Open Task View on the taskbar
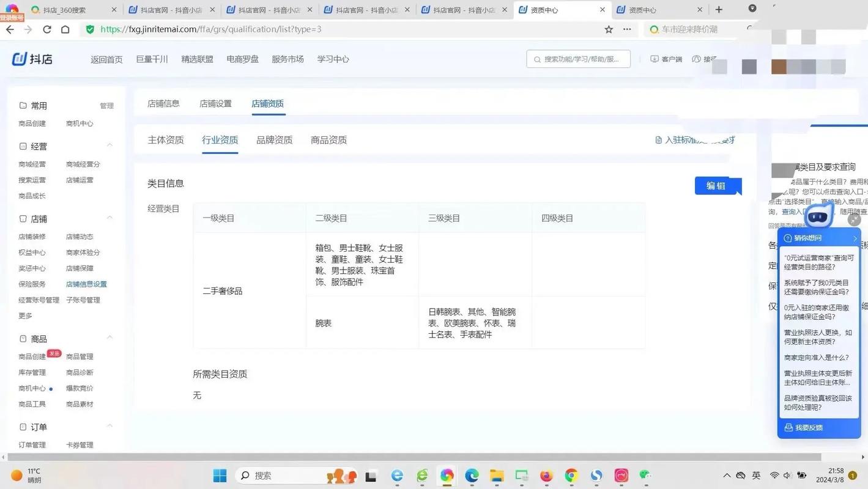The width and height of the screenshot is (868, 489). pos(371,476)
